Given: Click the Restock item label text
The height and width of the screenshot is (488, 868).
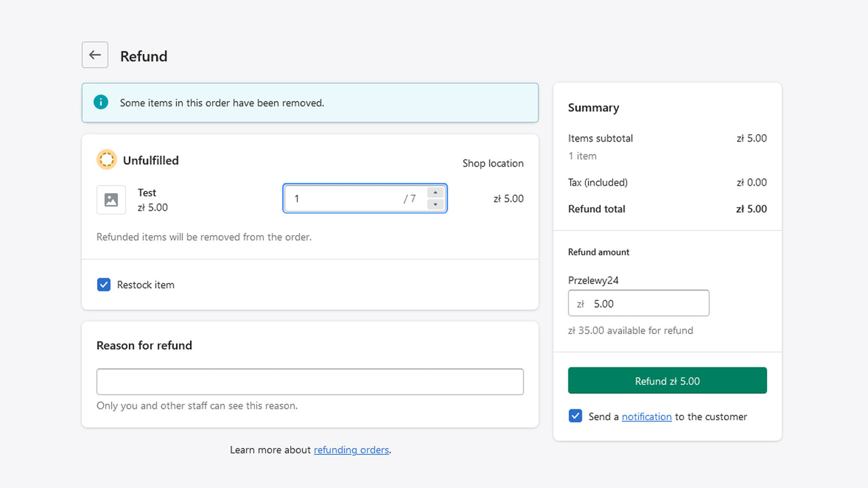Looking at the screenshot, I should tap(146, 285).
